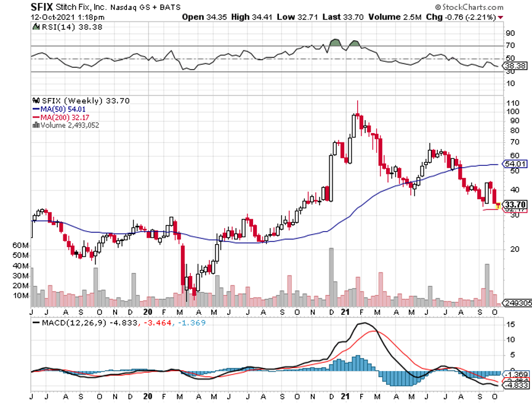
Task: Click the blue MA(50) legend line swatch
Action: pos(34,109)
